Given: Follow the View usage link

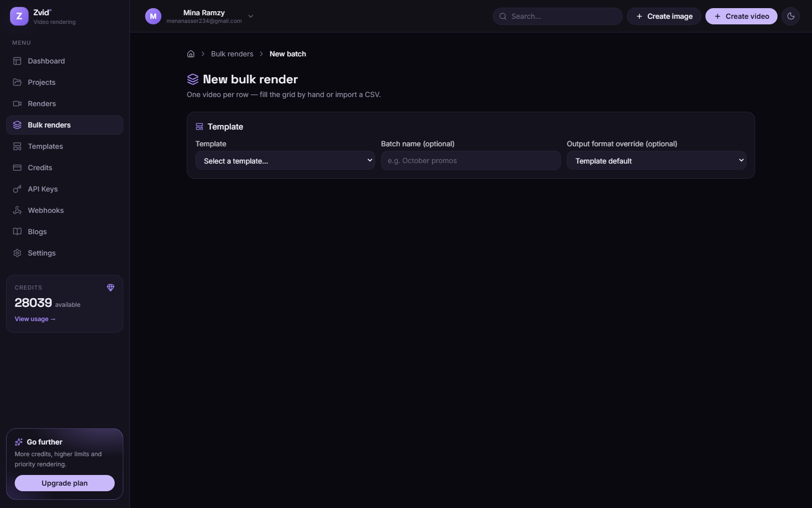Looking at the screenshot, I should pyautogui.click(x=35, y=319).
